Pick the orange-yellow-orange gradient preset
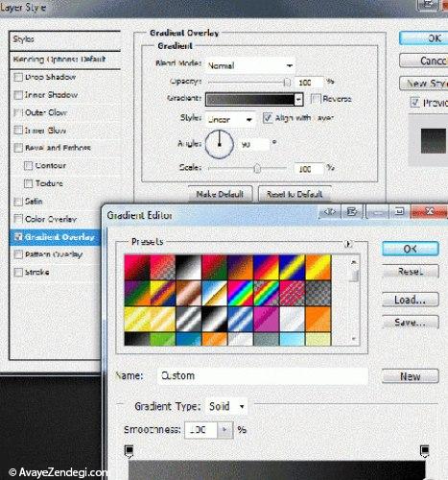The width and height of the screenshot is (448, 480). point(318,267)
